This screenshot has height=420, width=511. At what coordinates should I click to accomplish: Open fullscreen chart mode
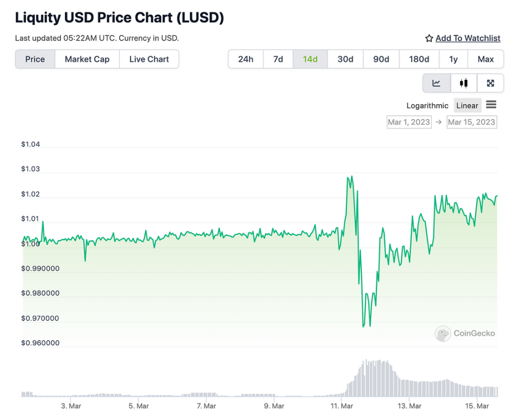(x=490, y=83)
